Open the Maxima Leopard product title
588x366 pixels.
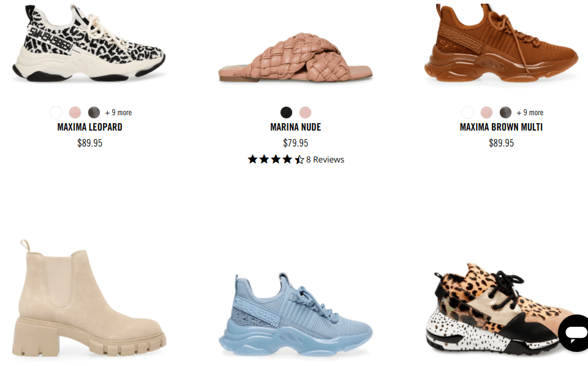pyautogui.click(x=89, y=128)
